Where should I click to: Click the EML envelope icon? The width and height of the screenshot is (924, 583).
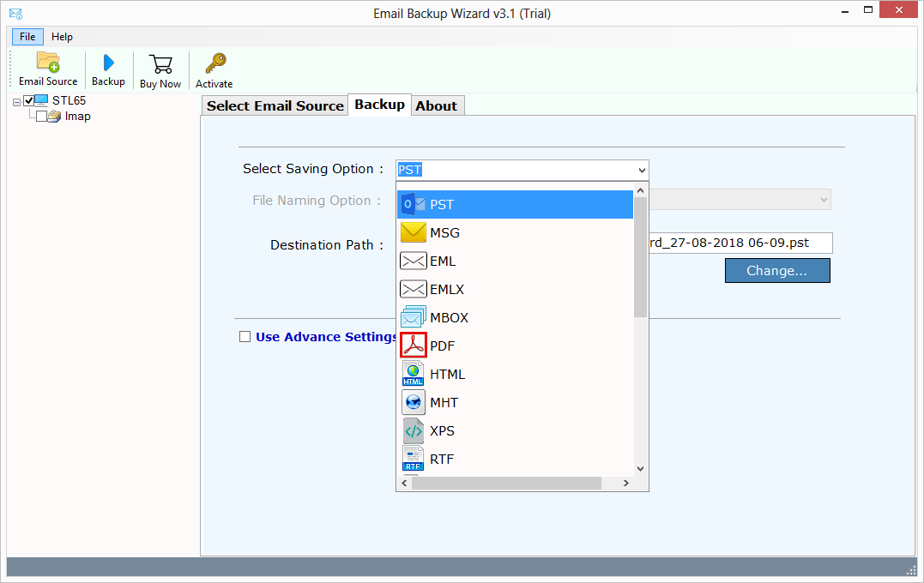[413, 261]
